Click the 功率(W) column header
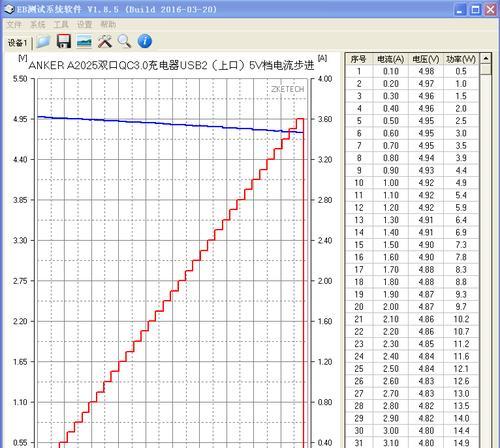This screenshot has width=500, height=448. click(461, 59)
